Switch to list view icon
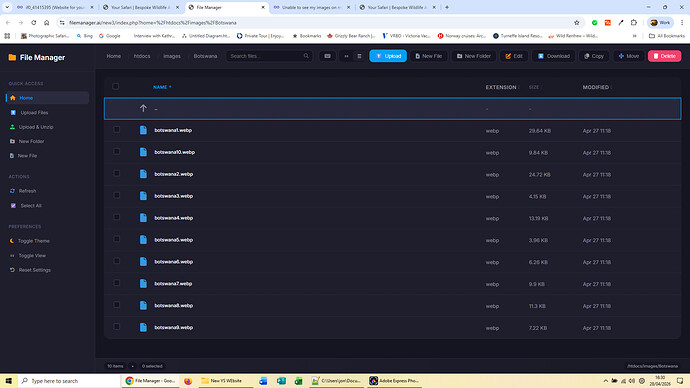 tap(359, 56)
